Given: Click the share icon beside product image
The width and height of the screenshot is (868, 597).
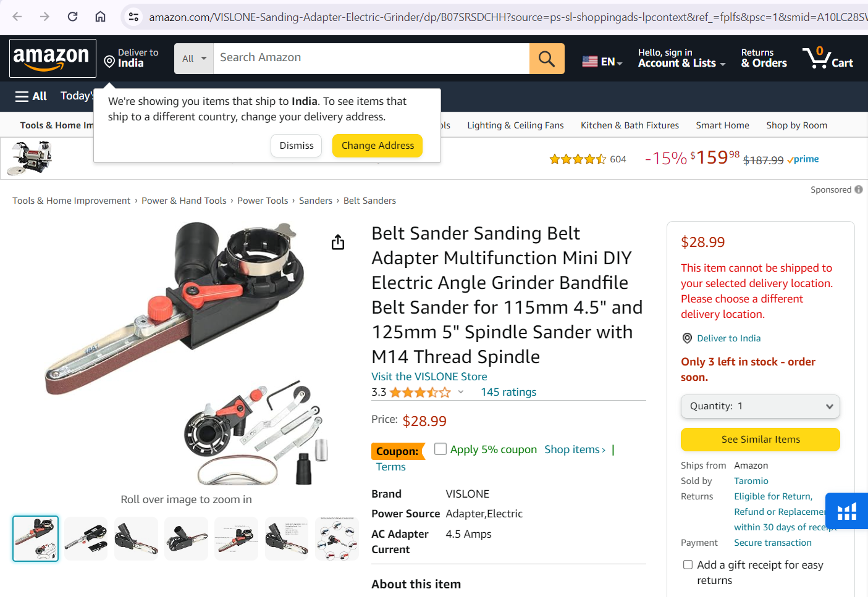Looking at the screenshot, I should tap(338, 242).
